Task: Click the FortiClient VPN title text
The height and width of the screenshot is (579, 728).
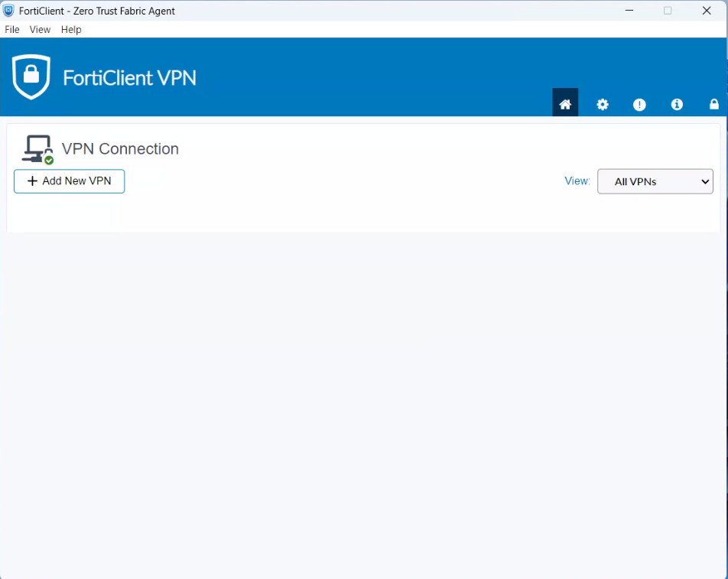Action: [129, 77]
